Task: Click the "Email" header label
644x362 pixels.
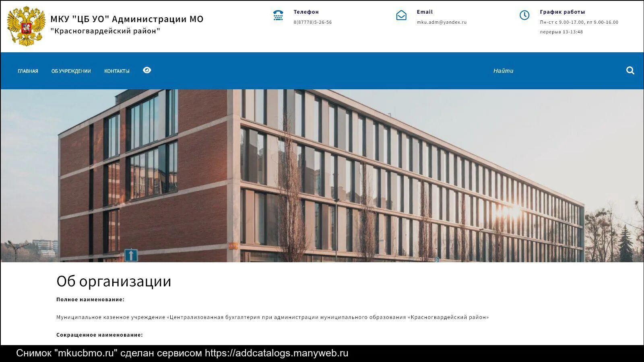Action: click(x=425, y=12)
